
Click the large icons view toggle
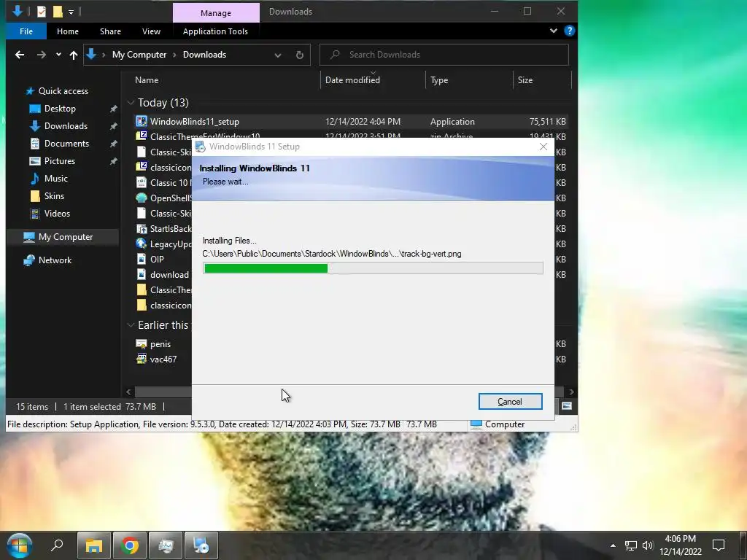(566, 405)
